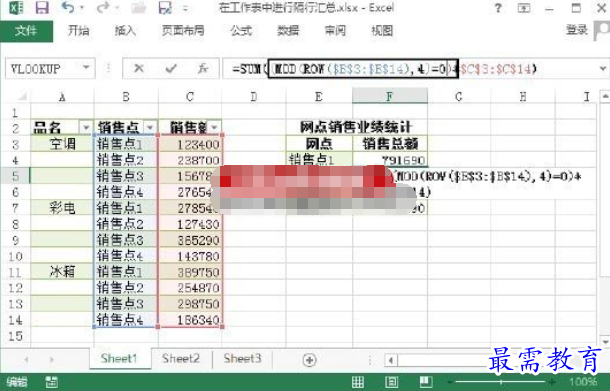Open the undo history dropdown arrow
The height and width of the screenshot is (391, 610).
click(x=82, y=7)
